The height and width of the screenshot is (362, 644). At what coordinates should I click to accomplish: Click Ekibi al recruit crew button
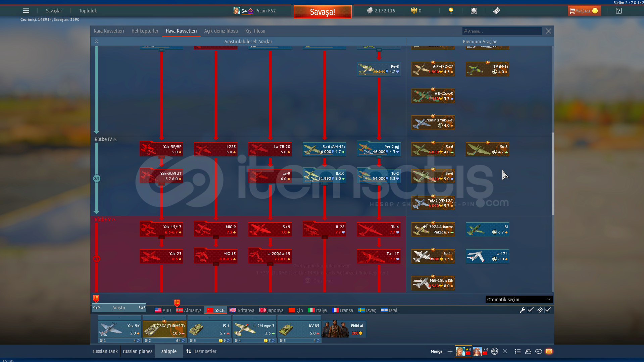(344, 329)
